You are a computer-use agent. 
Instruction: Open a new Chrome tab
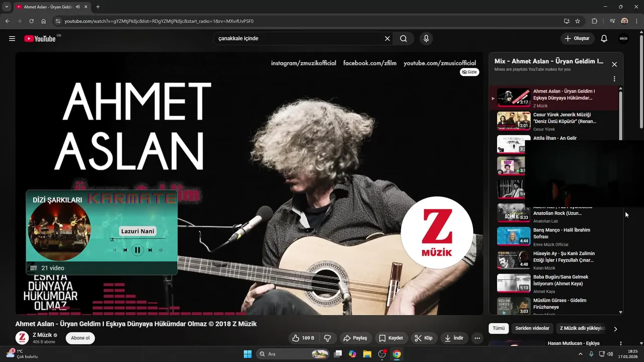98,7
